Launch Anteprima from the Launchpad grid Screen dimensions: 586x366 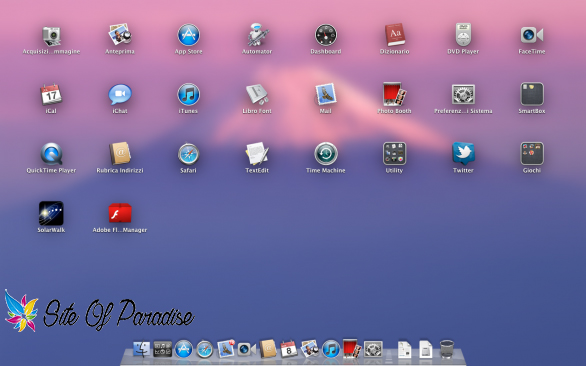[x=120, y=34]
